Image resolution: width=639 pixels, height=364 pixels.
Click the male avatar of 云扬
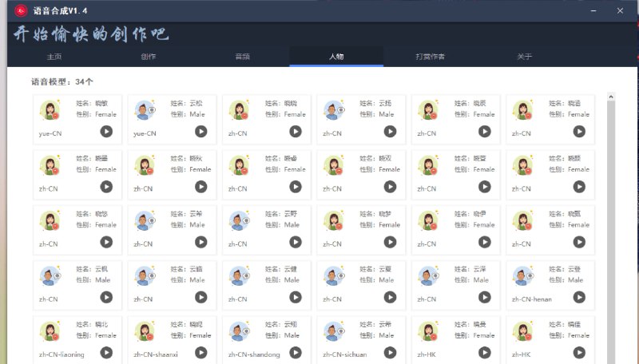[x=334, y=110]
